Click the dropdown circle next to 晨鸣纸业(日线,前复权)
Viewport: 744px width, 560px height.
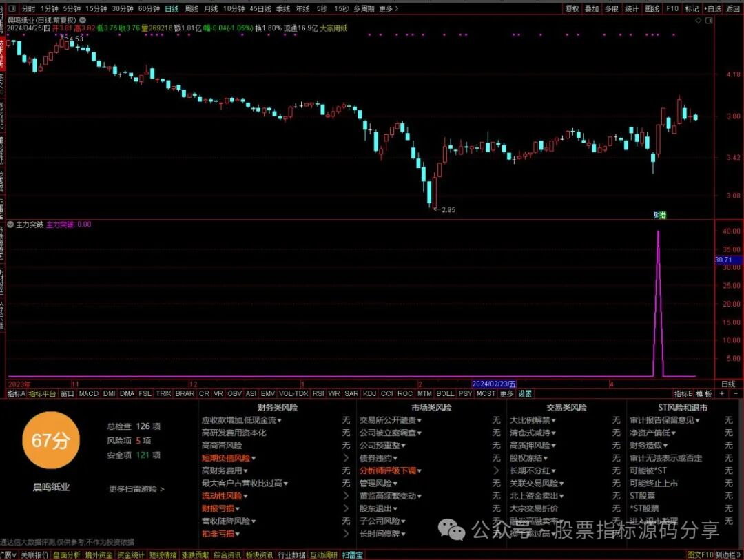(83, 21)
